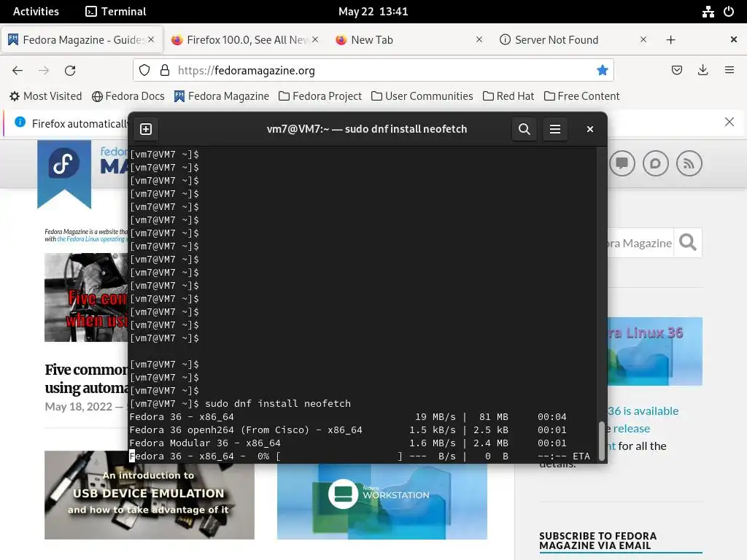The image size is (747, 560).
Task: Dismiss the Firefox notification bar
Action: pyautogui.click(x=729, y=122)
